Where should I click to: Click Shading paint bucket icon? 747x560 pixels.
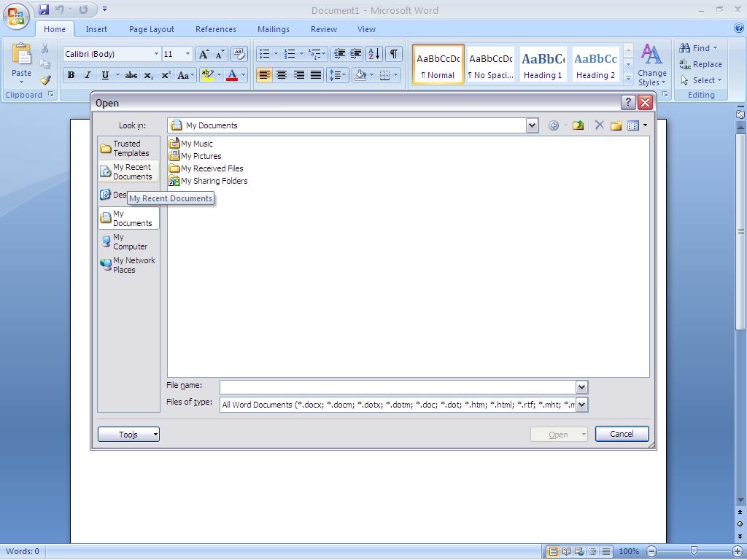point(360,75)
